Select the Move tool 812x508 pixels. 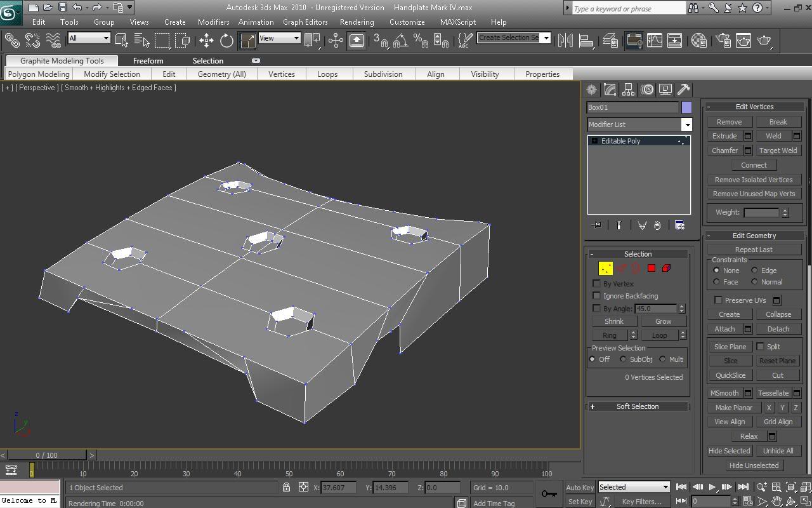click(x=206, y=41)
